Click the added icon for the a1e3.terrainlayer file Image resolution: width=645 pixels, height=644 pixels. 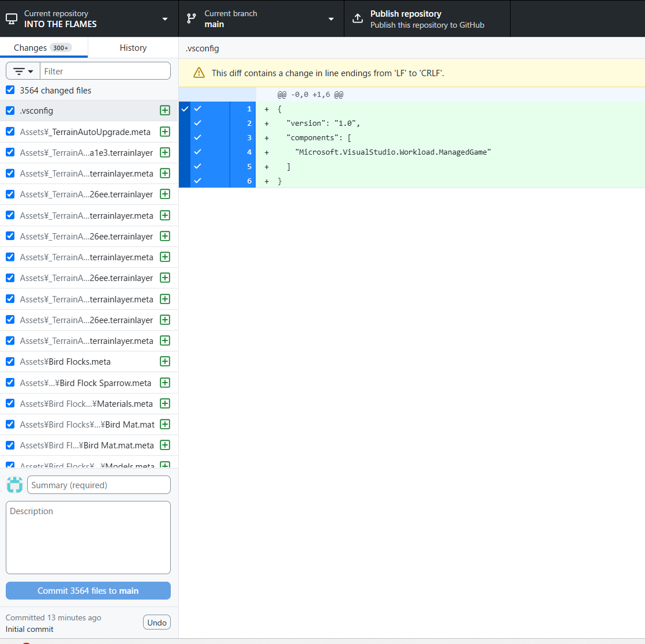coord(165,152)
